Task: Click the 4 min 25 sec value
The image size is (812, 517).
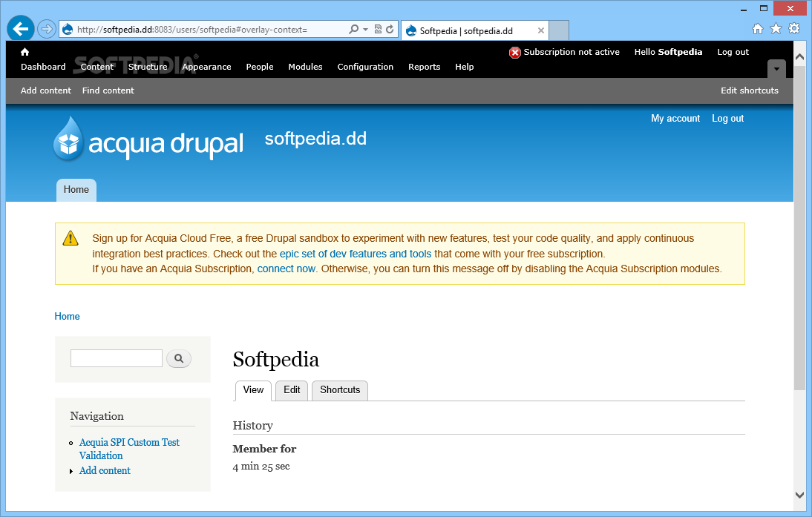Action: tap(261, 467)
